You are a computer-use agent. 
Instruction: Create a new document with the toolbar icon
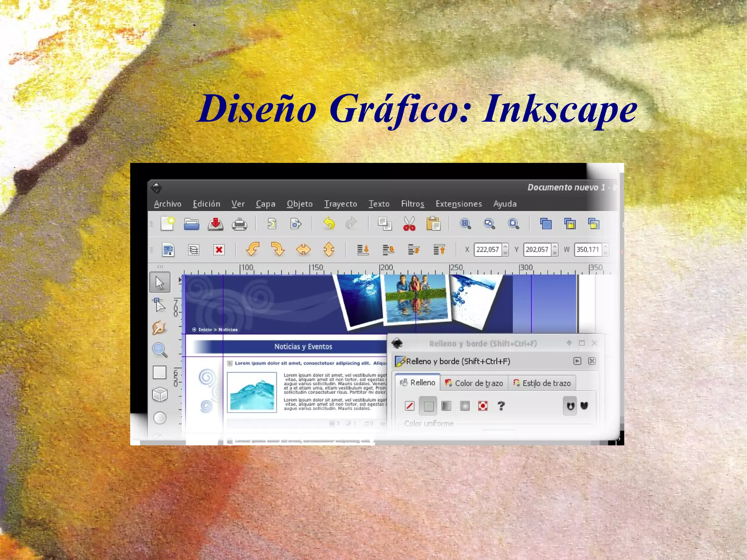pos(168,223)
